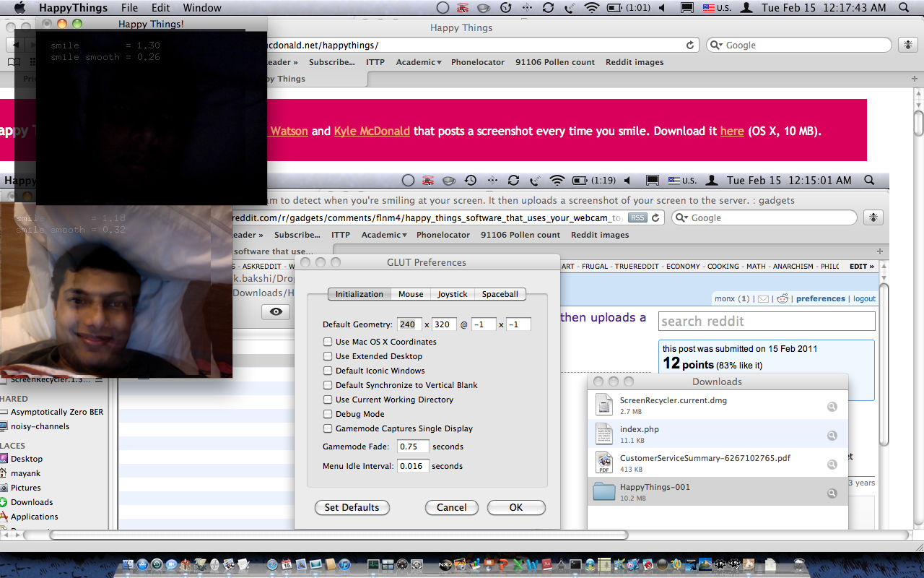The height and width of the screenshot is (578, 924).
Task: Reload the happythings page in Safari
Action: click(x=691, y=45)
